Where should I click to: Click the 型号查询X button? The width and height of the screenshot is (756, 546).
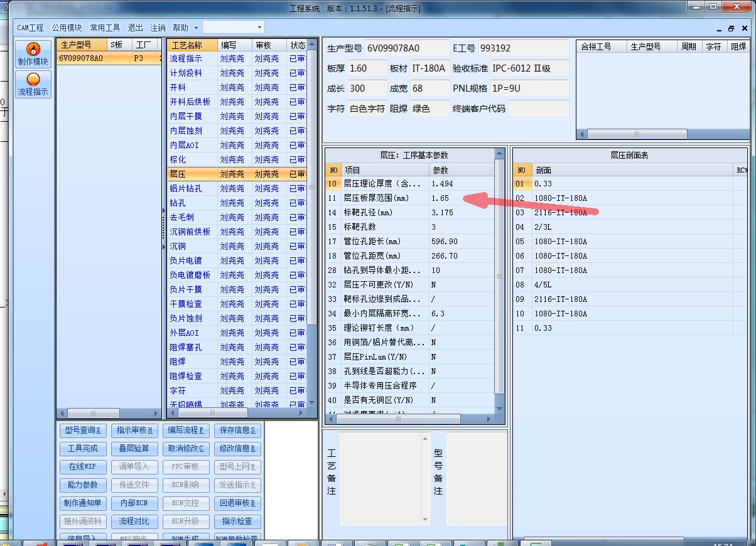coord(84,431)
